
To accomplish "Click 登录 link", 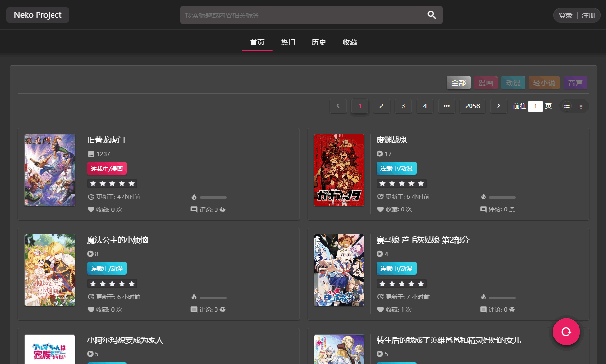I will [x=566, y=15].
